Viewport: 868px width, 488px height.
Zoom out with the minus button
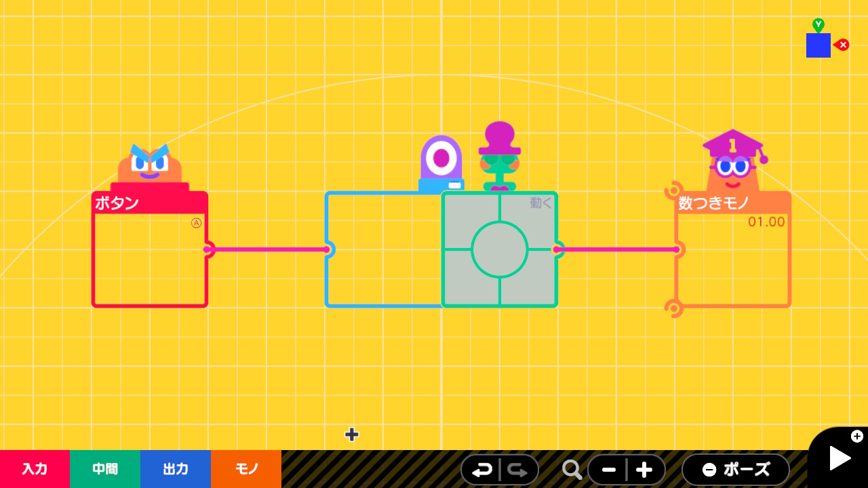608,470
